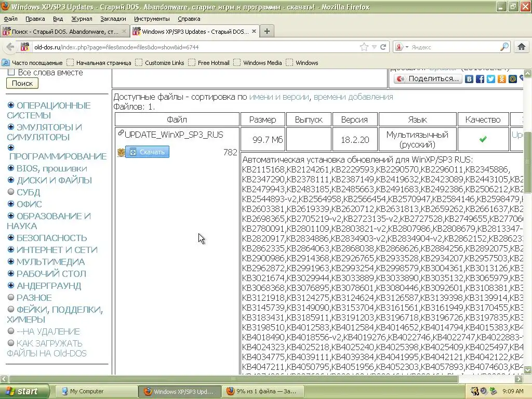Viewport: 532px width, 399px height.
Task: Open Начальная страница bookmark
Action: click(x=99, y=63)
